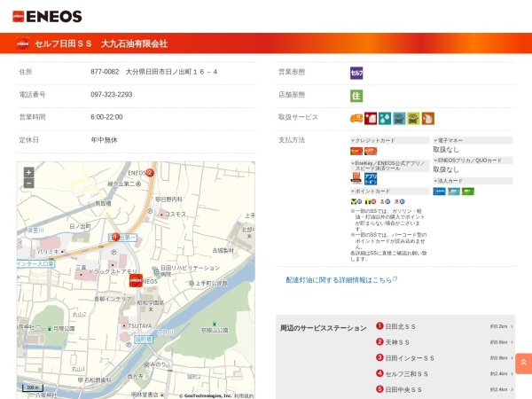
Task: Click the fourth point card icon
Action: coord(399,201)
